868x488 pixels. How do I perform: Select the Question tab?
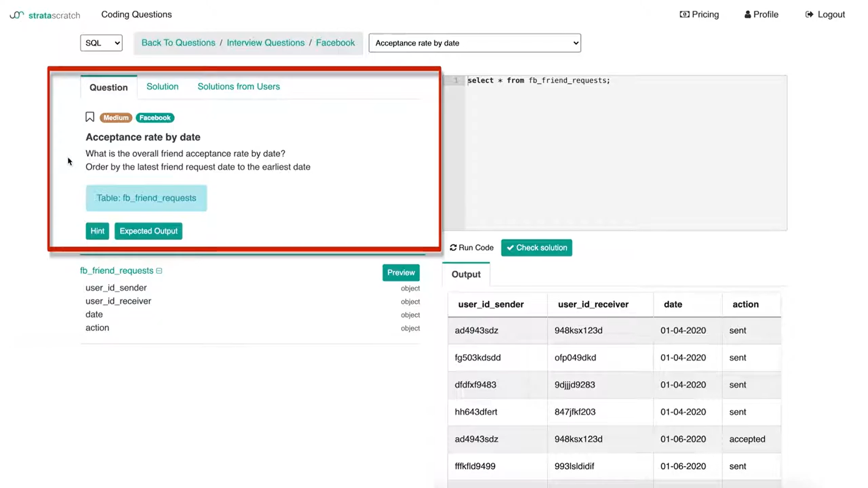point(108,87)
